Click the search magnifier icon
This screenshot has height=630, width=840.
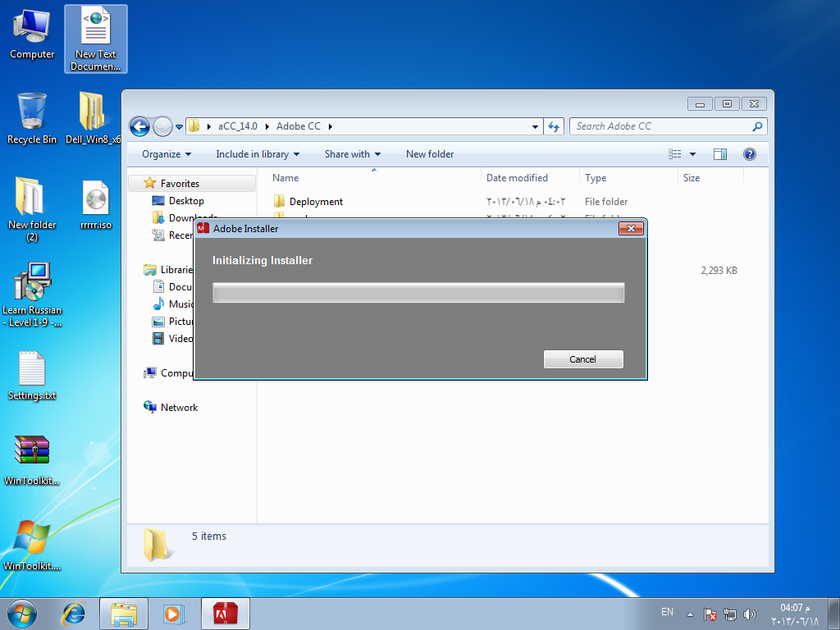click(x=757, y=126)
